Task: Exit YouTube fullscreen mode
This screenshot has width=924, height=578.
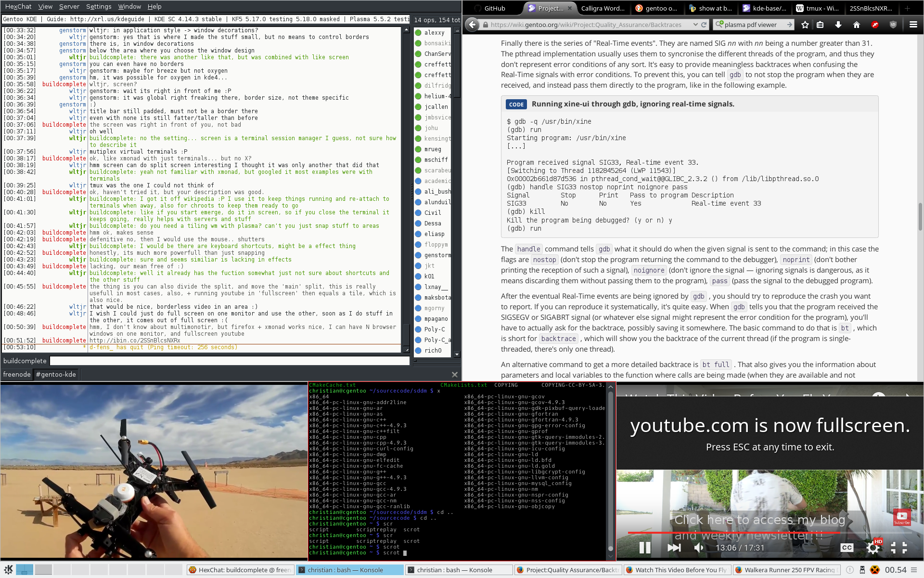Action: point(898,548)
